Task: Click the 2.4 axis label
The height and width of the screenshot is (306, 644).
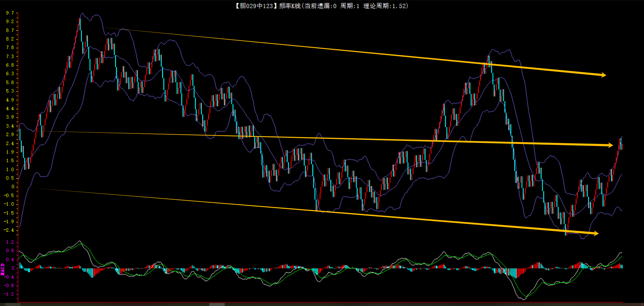Action: pos(10,143)
